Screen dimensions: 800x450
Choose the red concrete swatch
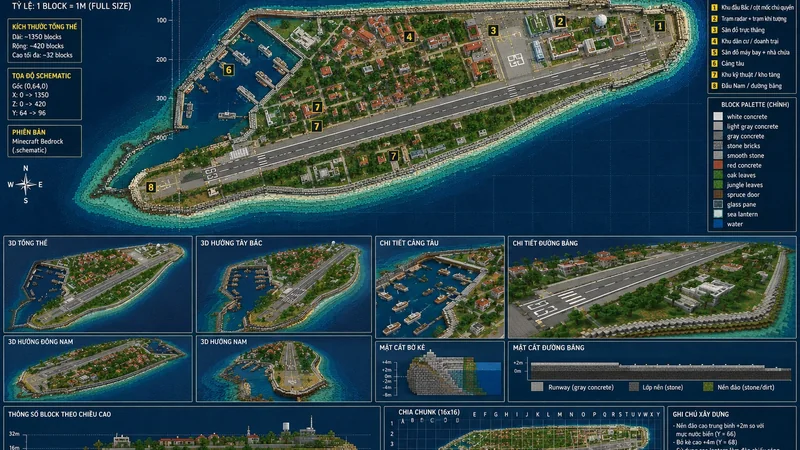pos(718,165)
